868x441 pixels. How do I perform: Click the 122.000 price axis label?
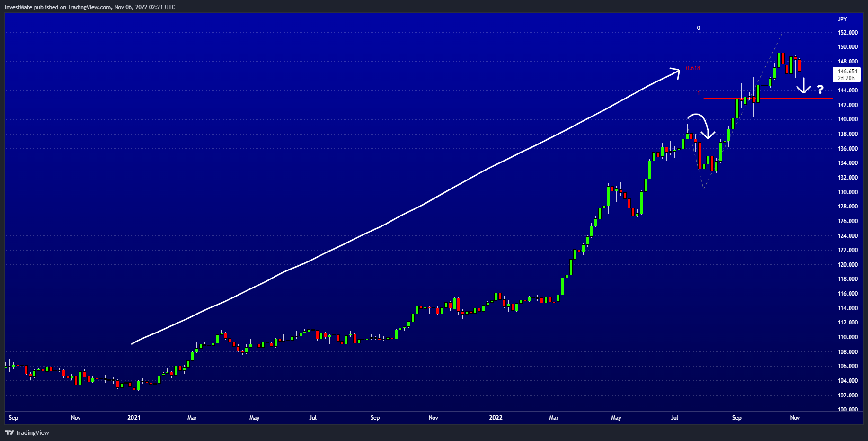(848, 250)
